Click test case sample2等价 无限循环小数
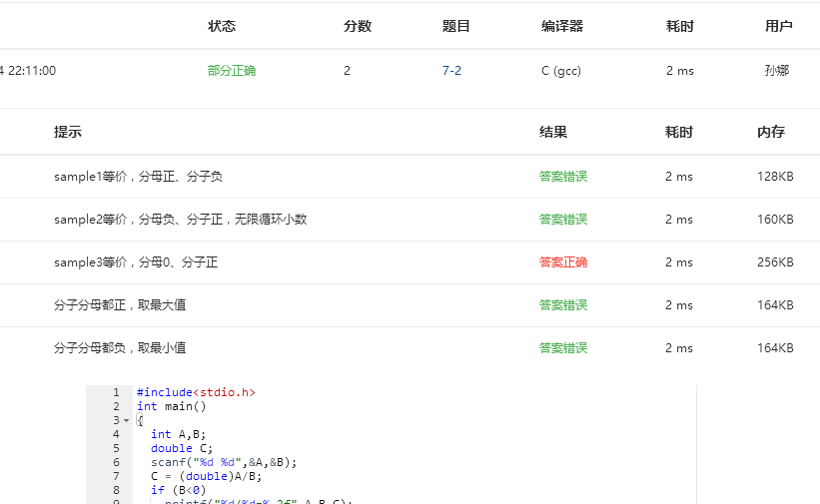 181,220
